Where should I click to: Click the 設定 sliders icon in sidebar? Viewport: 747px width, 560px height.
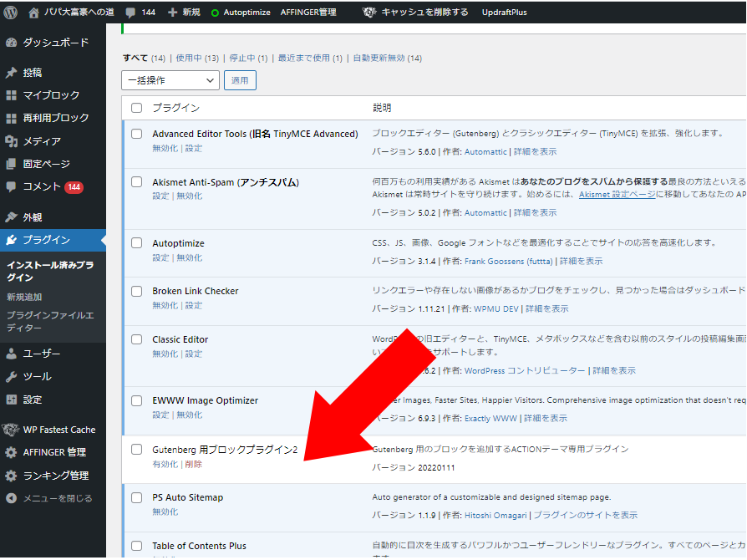pos(12,400)
